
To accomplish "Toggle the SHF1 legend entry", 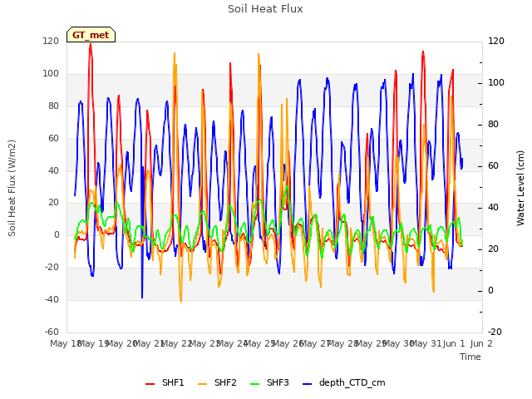I will coord(165,382).
